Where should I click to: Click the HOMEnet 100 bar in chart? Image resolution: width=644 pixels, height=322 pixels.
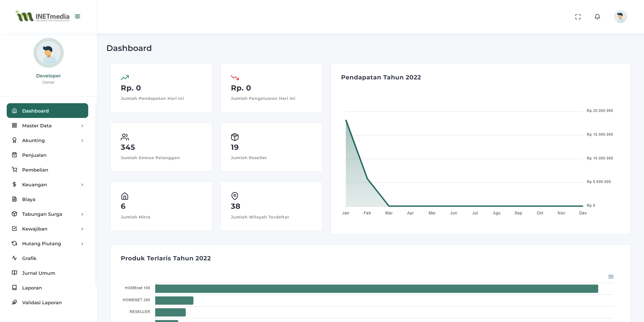376,288
